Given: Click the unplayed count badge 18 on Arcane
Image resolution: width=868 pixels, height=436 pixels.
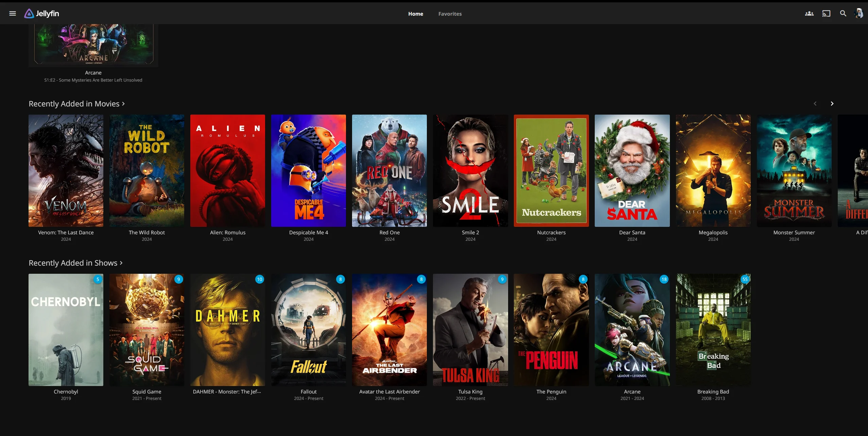Looking at the screenshot, I should [x=664, y=279].
